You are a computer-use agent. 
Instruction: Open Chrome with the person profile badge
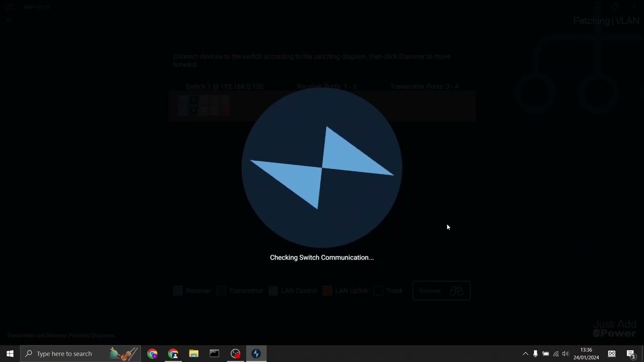173,353
